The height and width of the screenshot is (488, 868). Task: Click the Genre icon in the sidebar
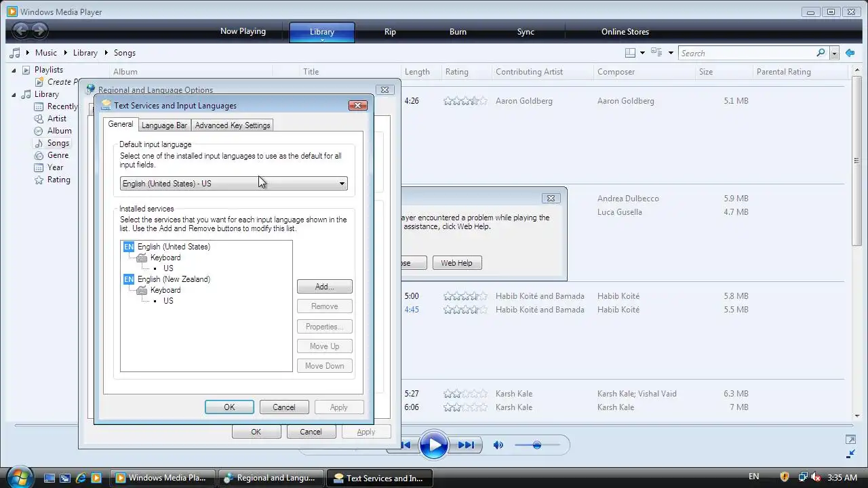pyautogui.click(x=39, y=155)
